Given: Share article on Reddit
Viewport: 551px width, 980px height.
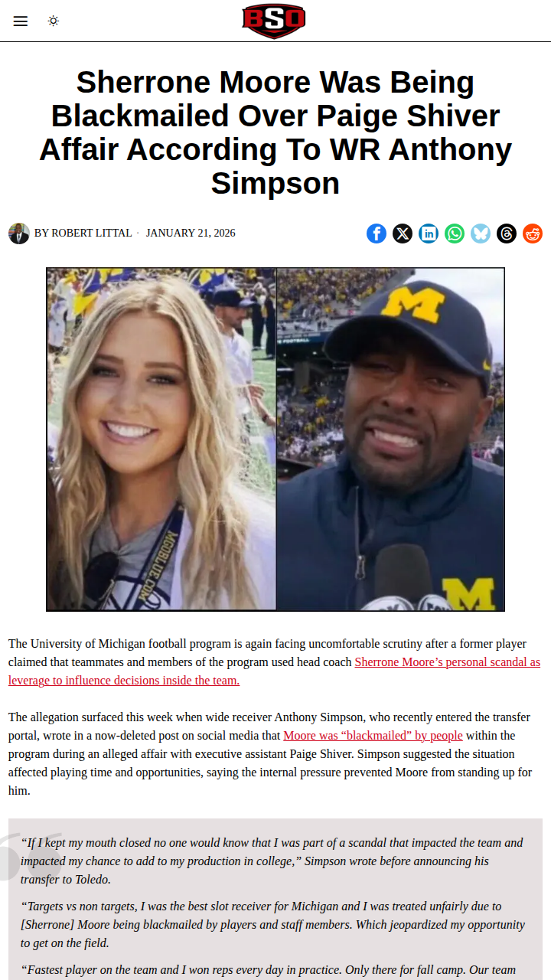Looking at the screenshot, I should pos(533,234).
